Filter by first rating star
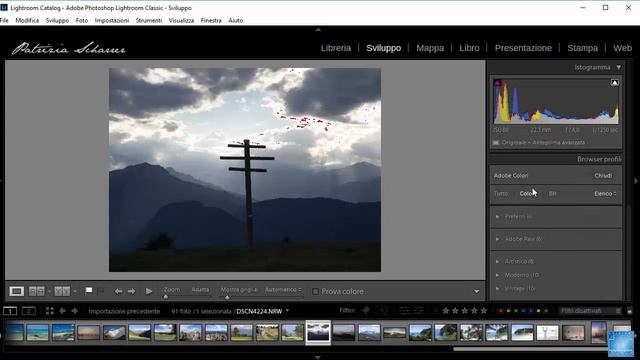The height and width of the screenshot is (360, 640). click(x=446, y=311)
